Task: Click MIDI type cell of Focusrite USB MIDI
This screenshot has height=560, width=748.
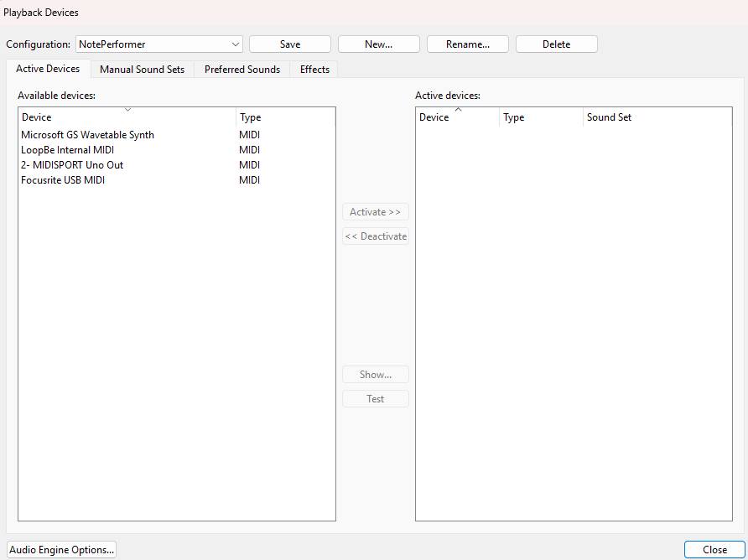Action: click(x=250, y=180)
